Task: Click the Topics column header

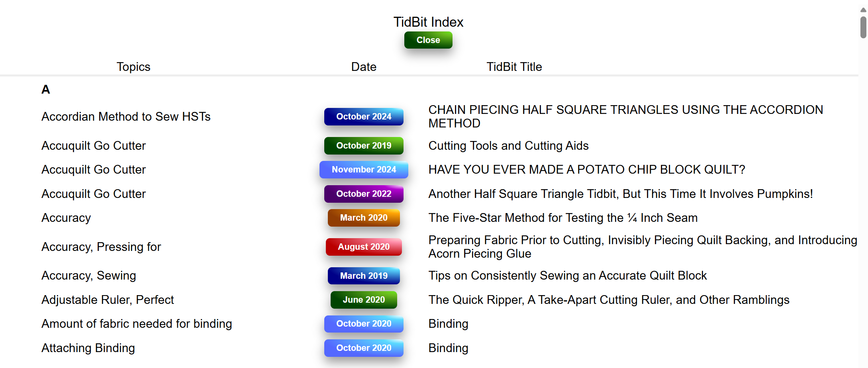Action: pos(133,67)
